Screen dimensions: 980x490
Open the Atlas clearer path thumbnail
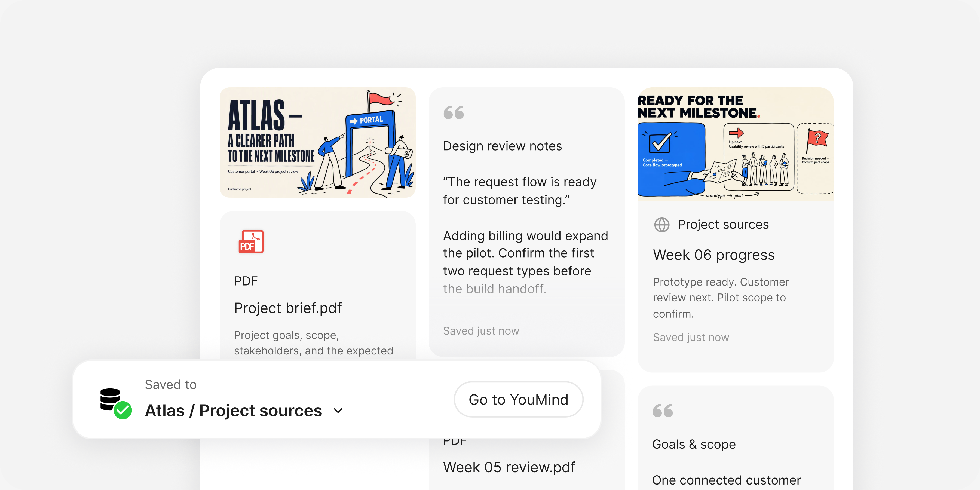point(318,142)
